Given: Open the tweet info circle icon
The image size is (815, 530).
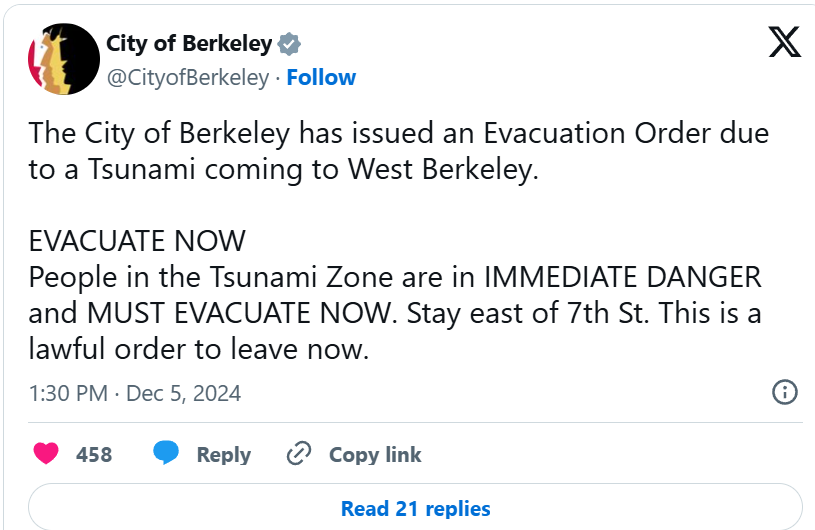Looking at the screenshot, I should tap(784, 392).
